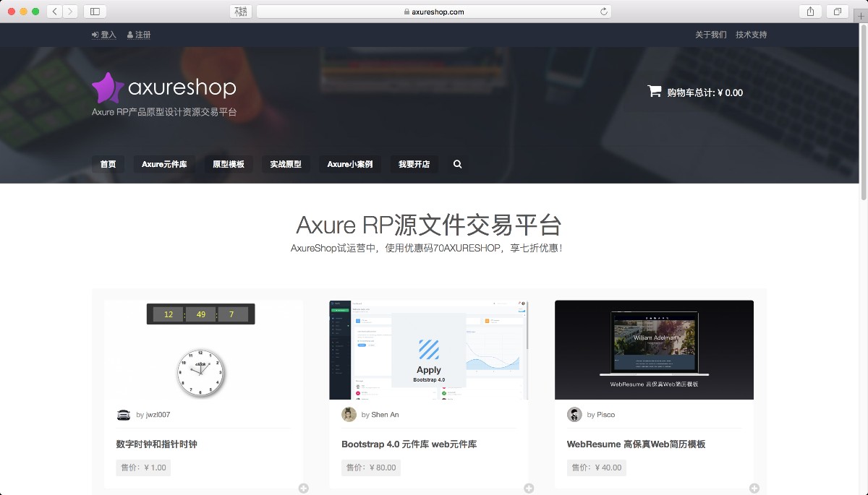Click Safari's forward navigation arrow

point(71,12)
